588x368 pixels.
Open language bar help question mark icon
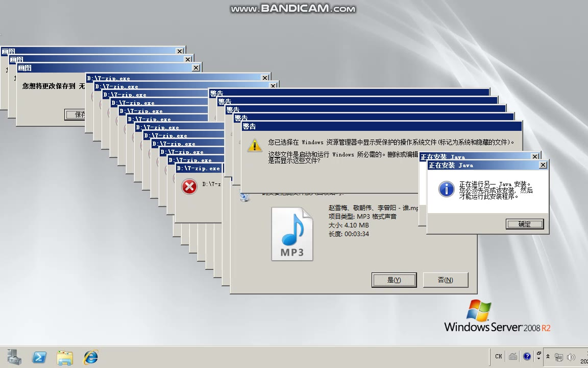click(527, 356)
